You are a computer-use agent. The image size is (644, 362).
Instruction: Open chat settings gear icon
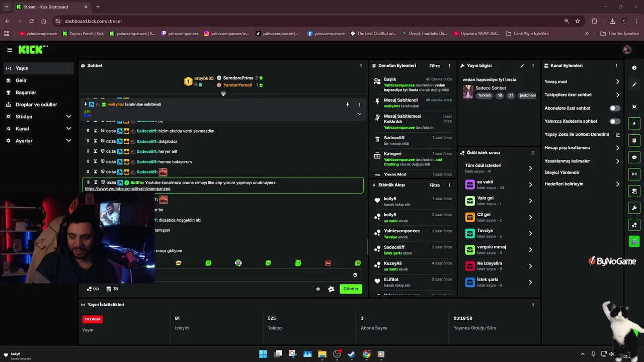(x=318, y=289)
